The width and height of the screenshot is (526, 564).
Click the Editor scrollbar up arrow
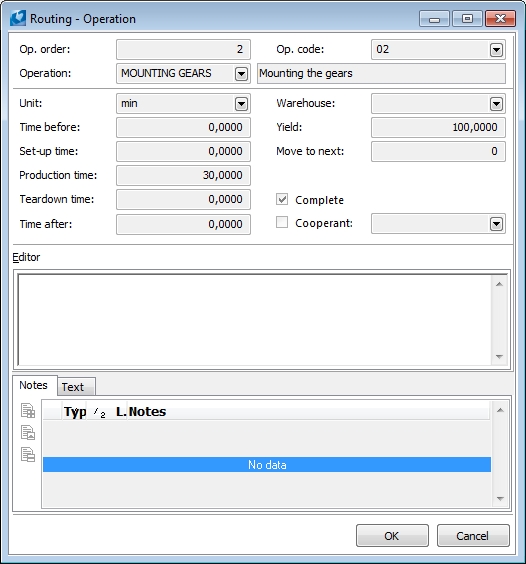(499, 284)
